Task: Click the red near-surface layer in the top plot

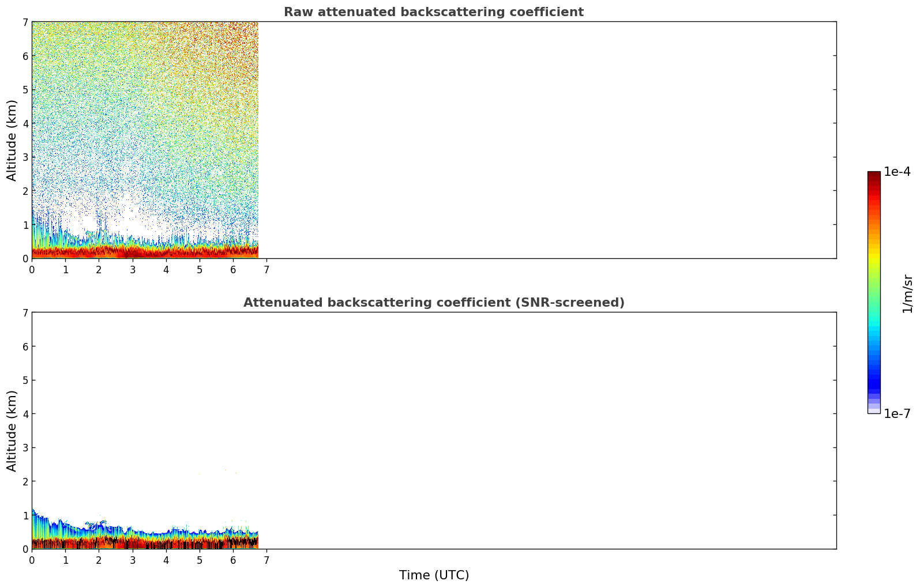Action: 145,252
